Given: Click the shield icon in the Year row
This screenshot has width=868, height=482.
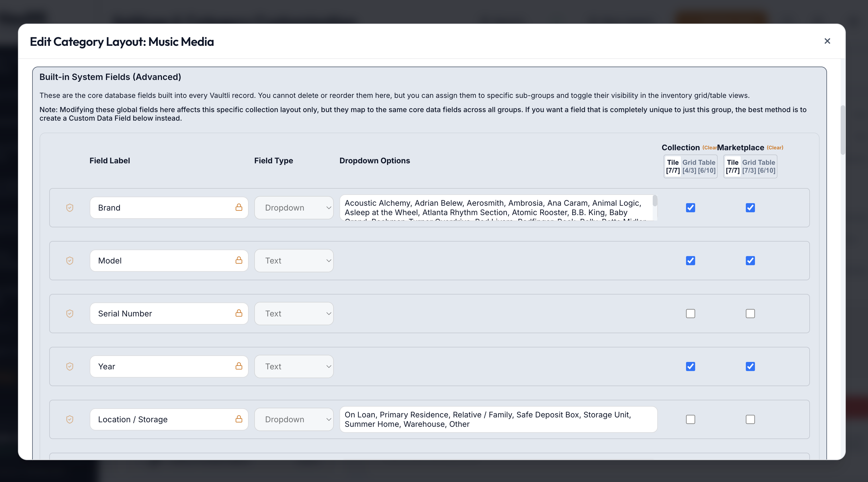Looking at the screenshot, I should pos(70,366).
